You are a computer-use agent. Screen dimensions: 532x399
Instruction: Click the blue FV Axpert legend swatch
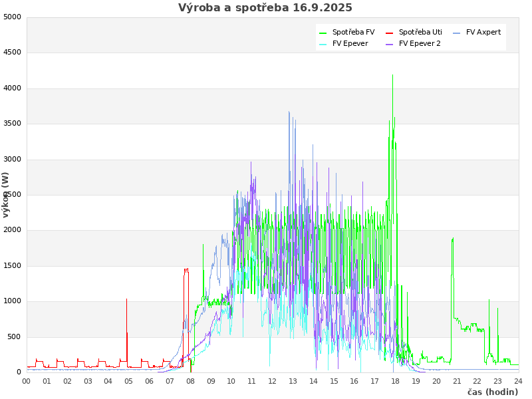pyautogui.click(x=457, y=33)
